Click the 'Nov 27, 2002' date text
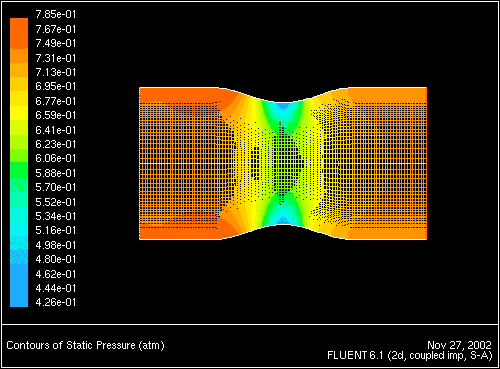500x369 pixels. 459,345
